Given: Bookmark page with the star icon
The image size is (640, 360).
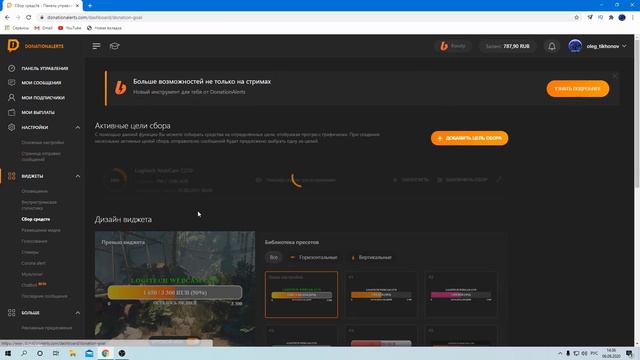Looking at the screenshot, I should 577,18.
